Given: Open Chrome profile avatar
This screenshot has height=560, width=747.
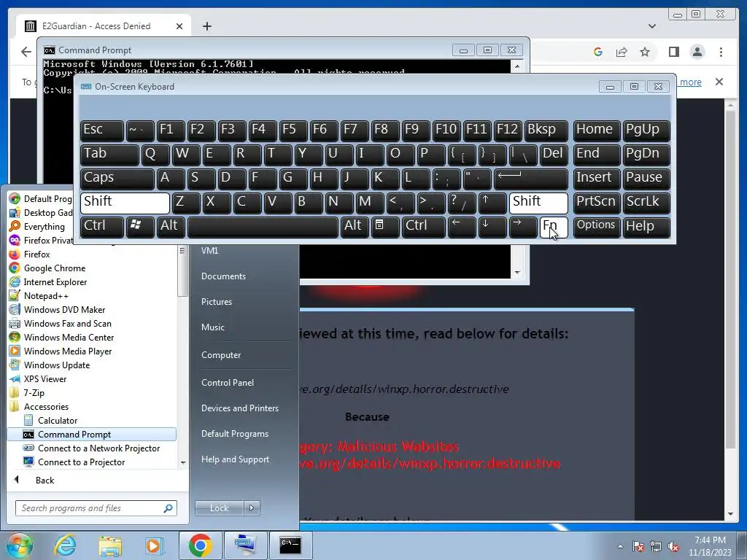Looking at the screenshot, I should click(697, 52).
